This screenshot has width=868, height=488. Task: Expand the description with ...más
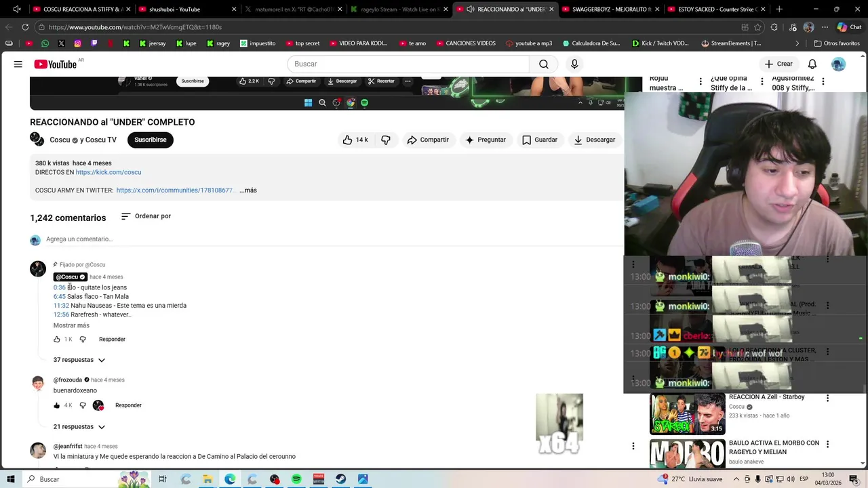(x=248, y=190)
